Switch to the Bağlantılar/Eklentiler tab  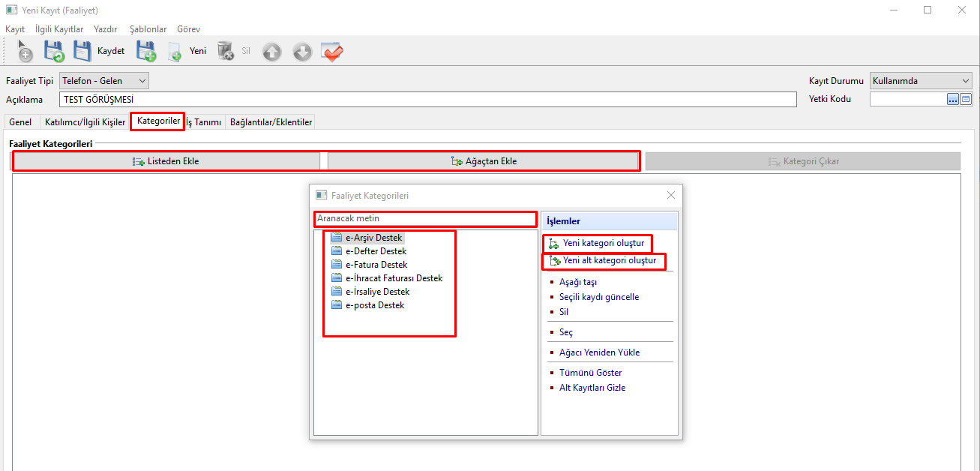(x=271, y=122)
